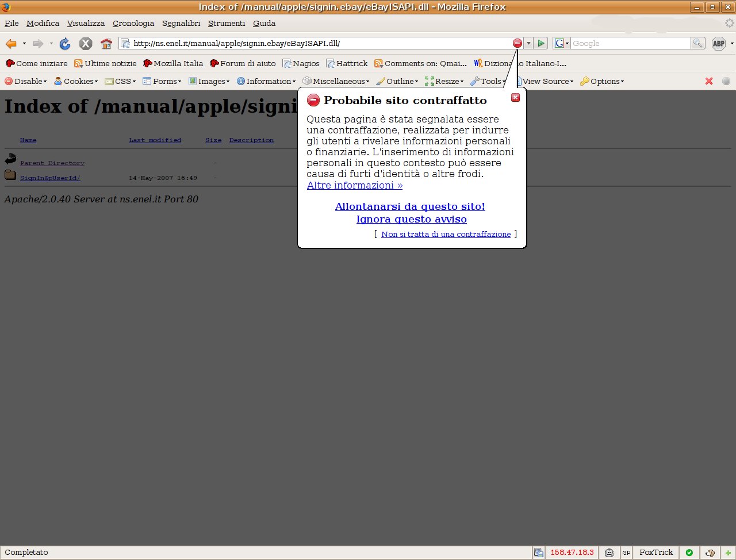The width and height of the screenshot is (736, 560).
Task: Open the Nagios bookmark
Action: (301, 63)
